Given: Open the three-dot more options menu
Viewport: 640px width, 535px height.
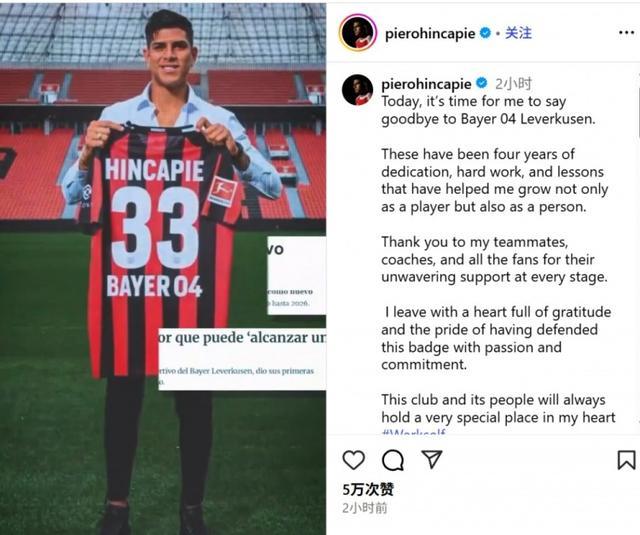Looking at the screenshot, I should [626, 33].
